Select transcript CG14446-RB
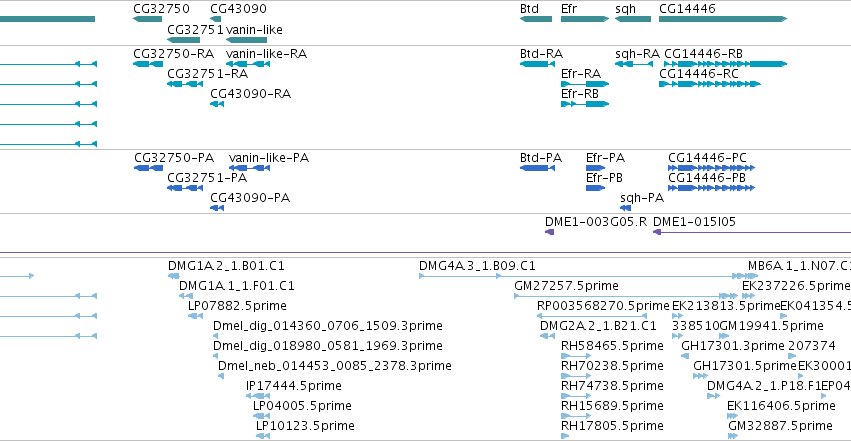This screenshot has height=441, width=851. 726,64
